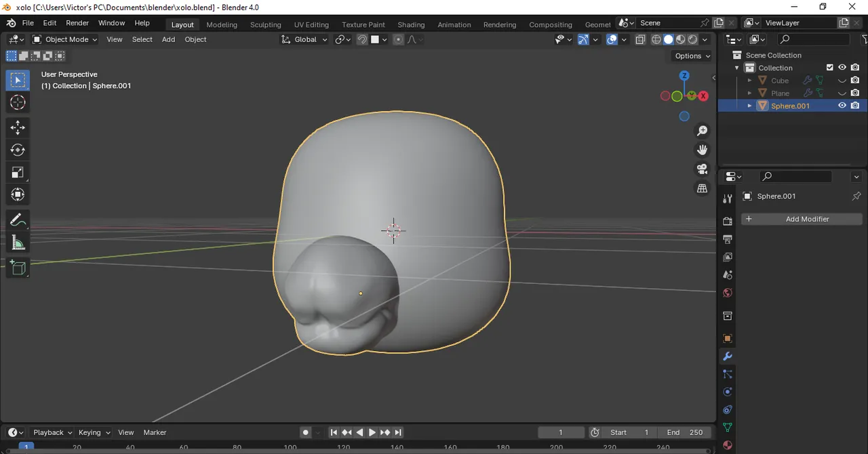Image resolution: width=868 pixels, height=454 pixels.
Task: Select the Select Box tool
Action: (x=18, y=80)
